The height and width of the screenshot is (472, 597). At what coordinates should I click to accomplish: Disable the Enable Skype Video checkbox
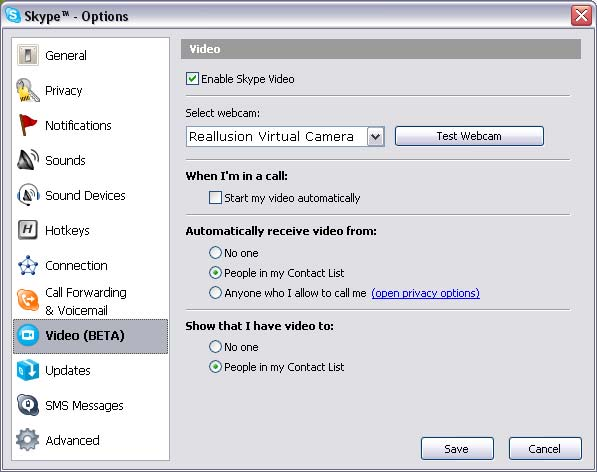click(192, 79)
